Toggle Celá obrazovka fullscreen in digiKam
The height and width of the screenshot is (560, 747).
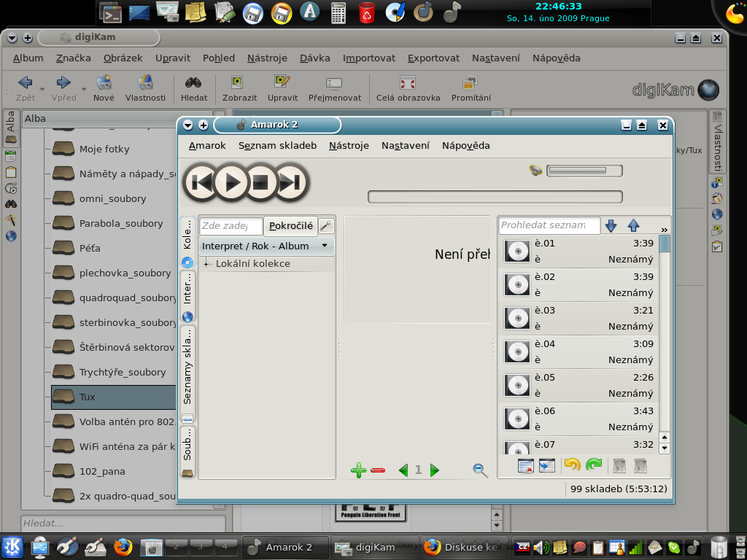[408, 88]
